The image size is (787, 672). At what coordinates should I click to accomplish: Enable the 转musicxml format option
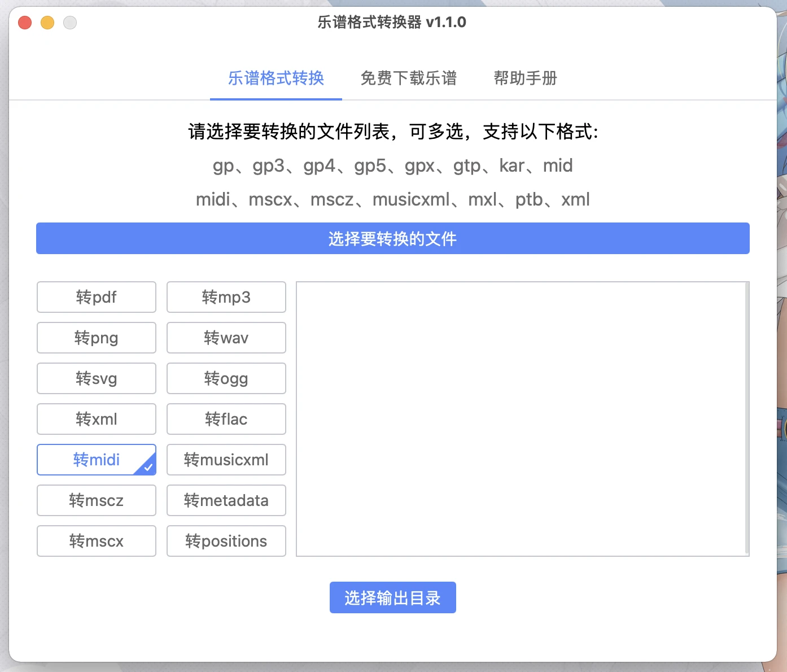pos(226,460)
